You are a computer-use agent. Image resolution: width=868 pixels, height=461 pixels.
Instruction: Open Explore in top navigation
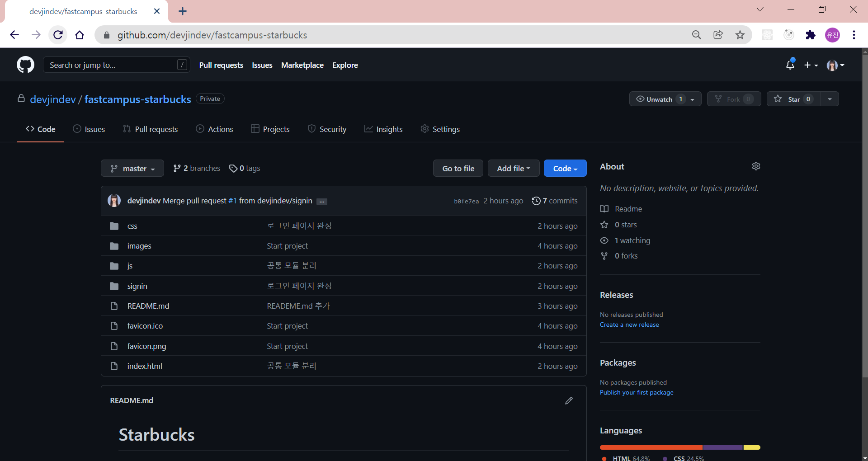345,65
